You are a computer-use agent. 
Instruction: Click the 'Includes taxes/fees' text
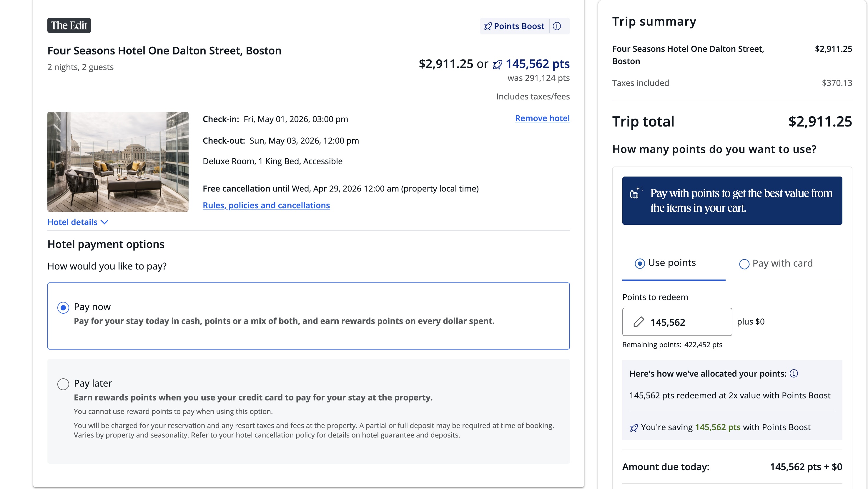point(533,97)
